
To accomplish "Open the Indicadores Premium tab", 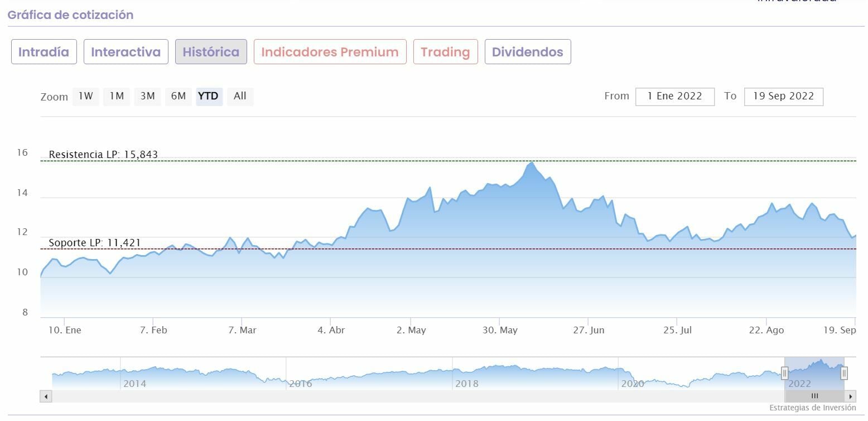I will (330, 52).
